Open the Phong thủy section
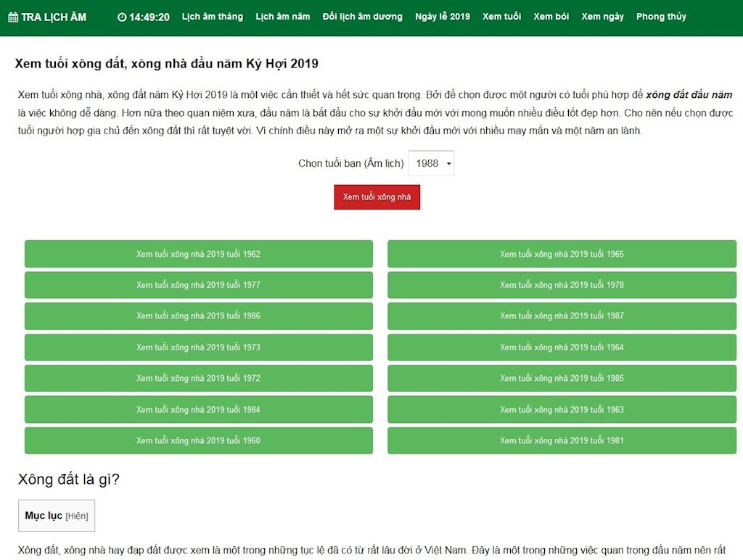Screen dimensions: 743x560 661,16
